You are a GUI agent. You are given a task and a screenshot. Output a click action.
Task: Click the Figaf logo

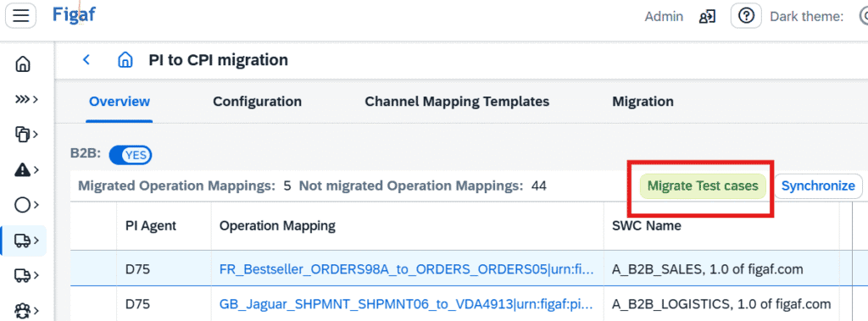(74, 14)
